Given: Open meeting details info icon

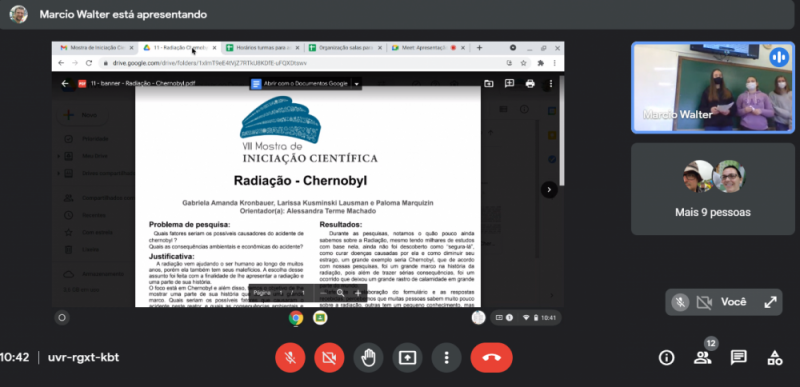Looking at the screenshot, I should pyautogui.click(x=666, y=358).
